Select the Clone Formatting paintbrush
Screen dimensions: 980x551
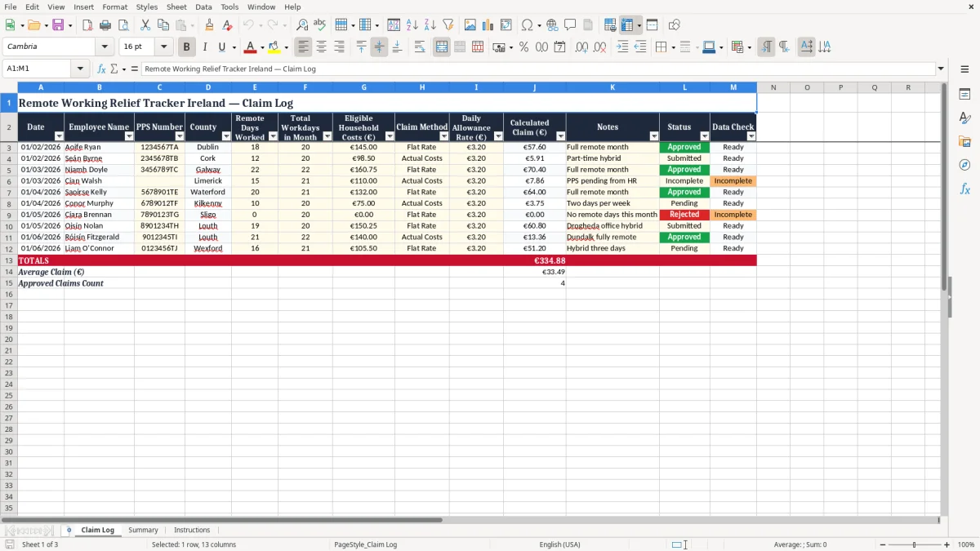coord(209,25)
